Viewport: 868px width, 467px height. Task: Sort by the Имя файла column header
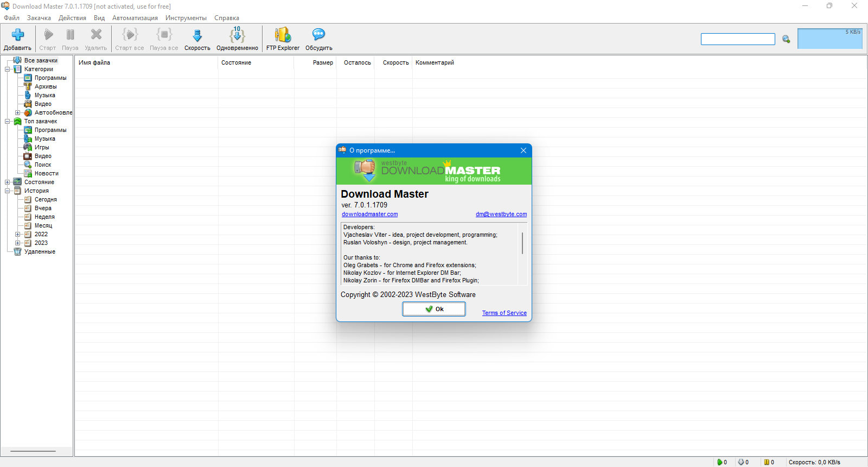click(x=146, y=62)
